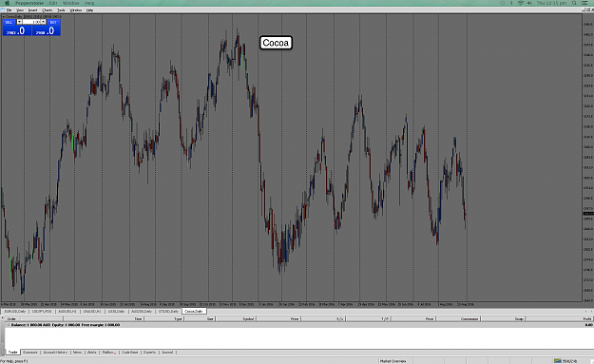
Task: Click the current price marker on price scale
Action: click(x=588, y=214)
